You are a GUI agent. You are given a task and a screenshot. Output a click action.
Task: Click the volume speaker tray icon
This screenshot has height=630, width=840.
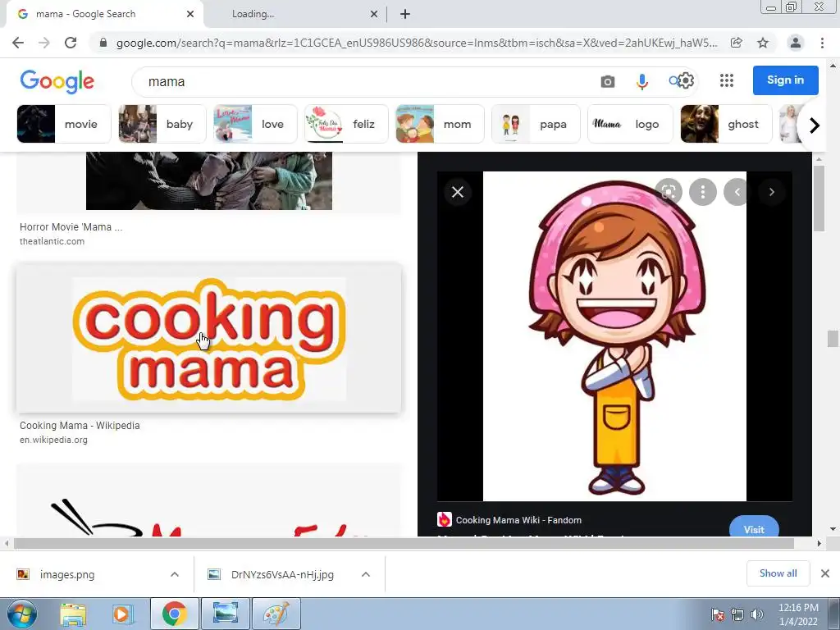(756, 614)
